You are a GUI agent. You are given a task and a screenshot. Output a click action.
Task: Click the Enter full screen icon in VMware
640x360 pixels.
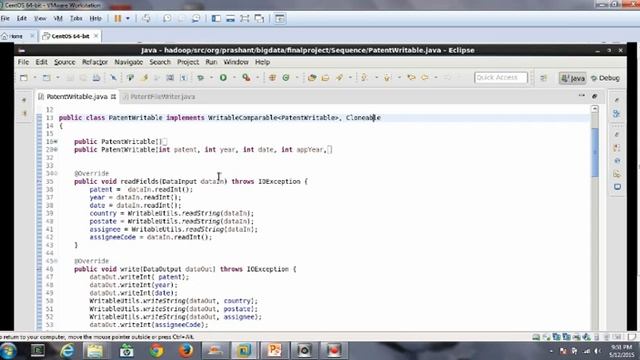(244, 18)
